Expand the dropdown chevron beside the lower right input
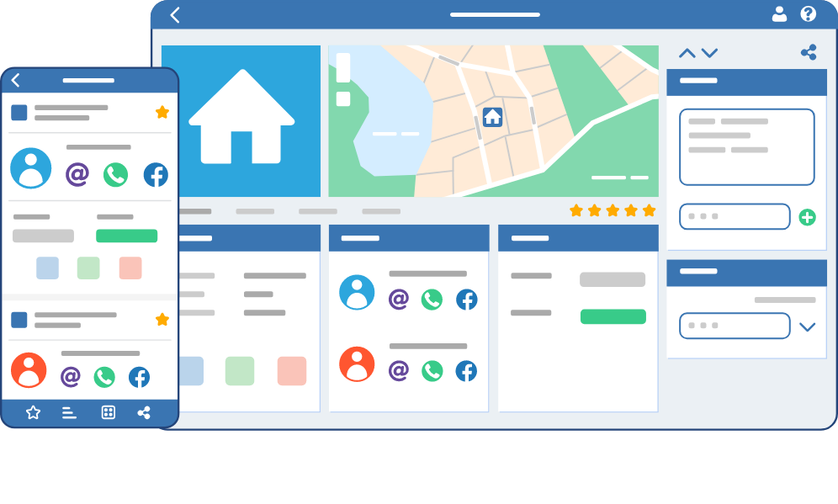838x504 pixels. (807, 326)
